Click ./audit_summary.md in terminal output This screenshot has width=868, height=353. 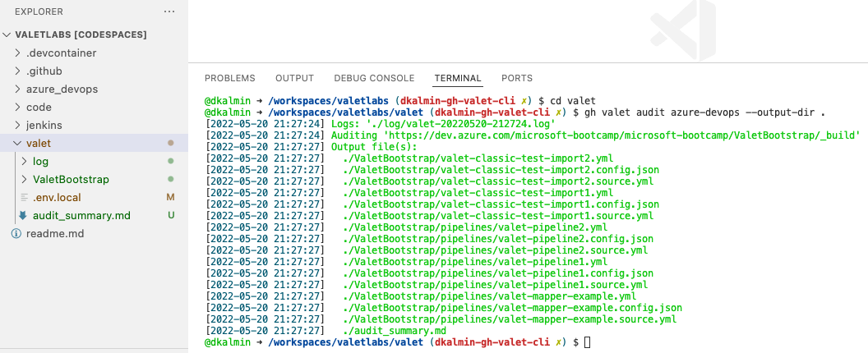click(x=395, y=332)
